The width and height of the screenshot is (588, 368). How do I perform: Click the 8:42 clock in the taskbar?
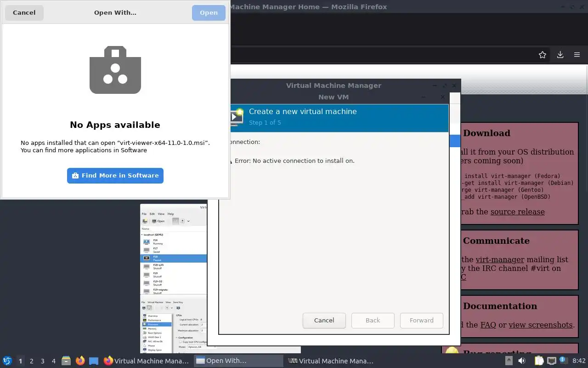[579, 361]
